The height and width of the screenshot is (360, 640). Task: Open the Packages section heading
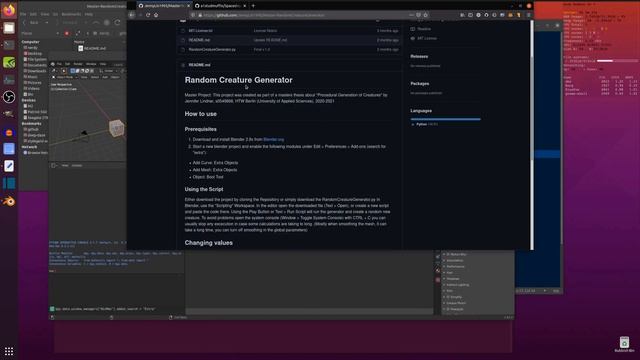[420, 83]
